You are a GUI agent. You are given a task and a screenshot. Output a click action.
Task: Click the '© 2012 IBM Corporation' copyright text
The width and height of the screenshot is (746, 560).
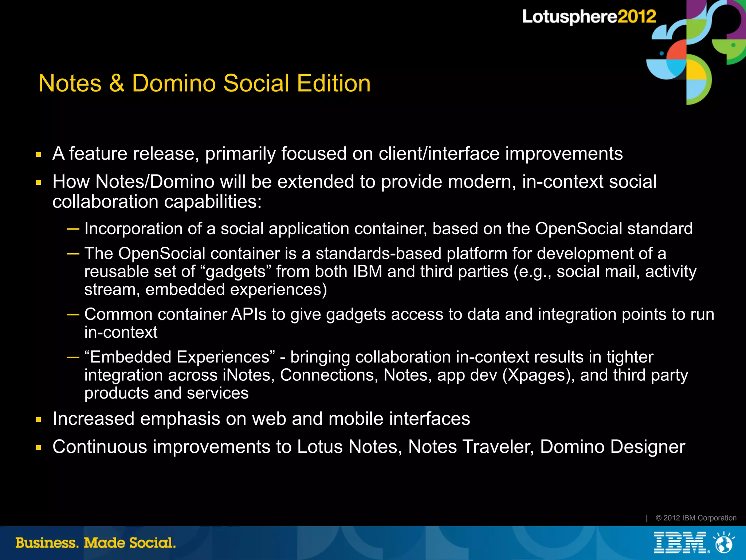tap(696, 518)
